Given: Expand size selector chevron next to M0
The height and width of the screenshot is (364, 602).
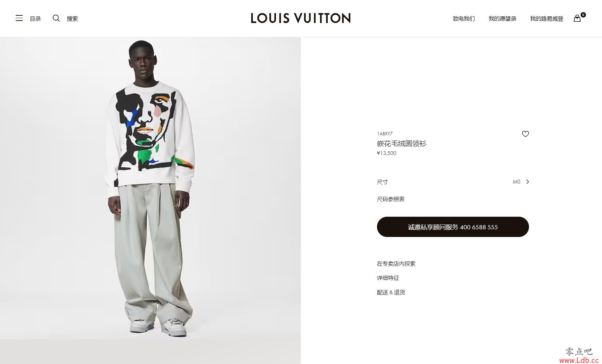Looking at the screenshot, I should tap(528, 182).
